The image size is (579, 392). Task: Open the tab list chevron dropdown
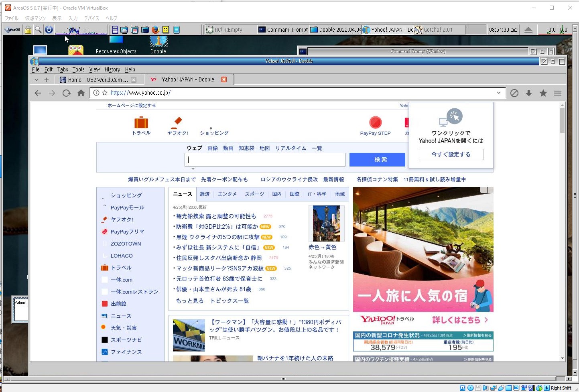pyautogui.click(x=37, y=80)
